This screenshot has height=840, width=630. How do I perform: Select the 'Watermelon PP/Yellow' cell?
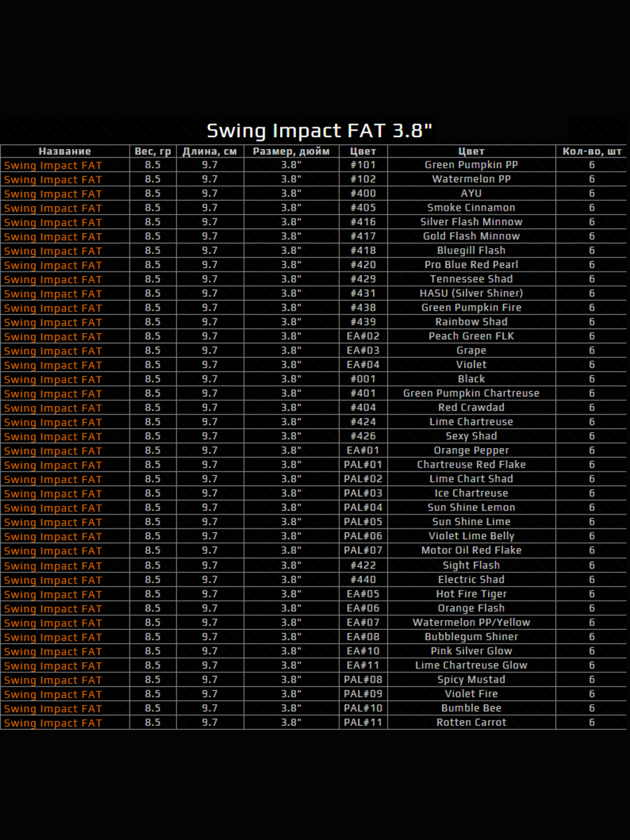(x=472, y=622)
